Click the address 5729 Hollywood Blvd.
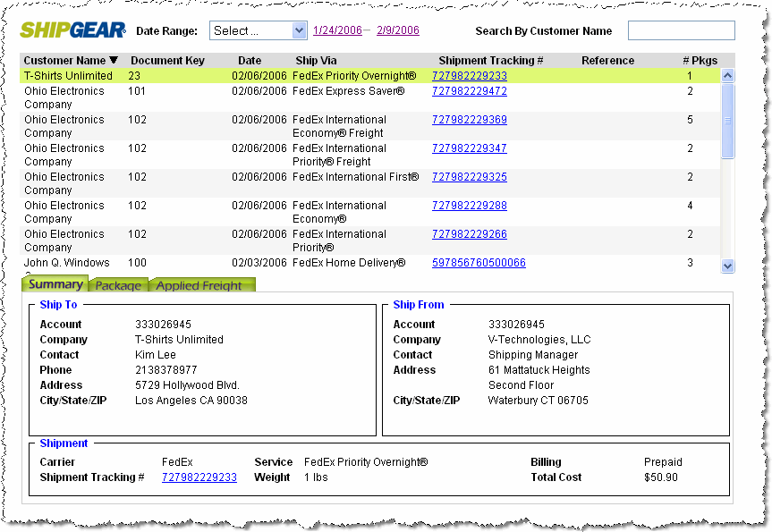Screen dimensions: 772x532 point(187,385)
